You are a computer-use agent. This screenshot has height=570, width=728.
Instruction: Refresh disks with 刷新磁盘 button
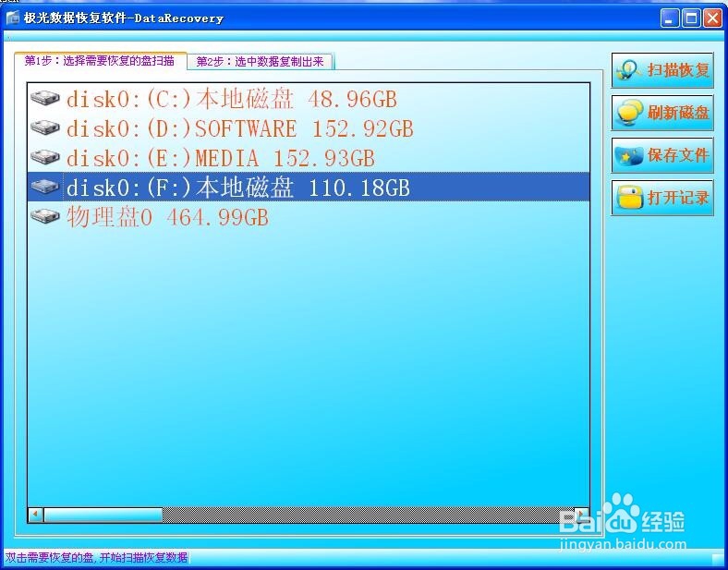(662, 113)
